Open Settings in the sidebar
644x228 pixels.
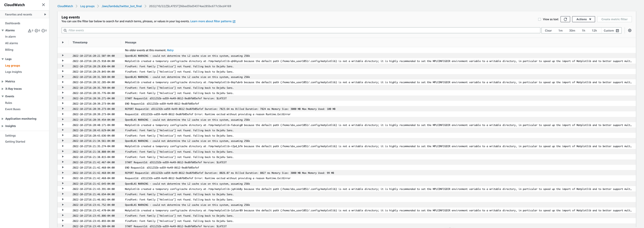(10, 136)
